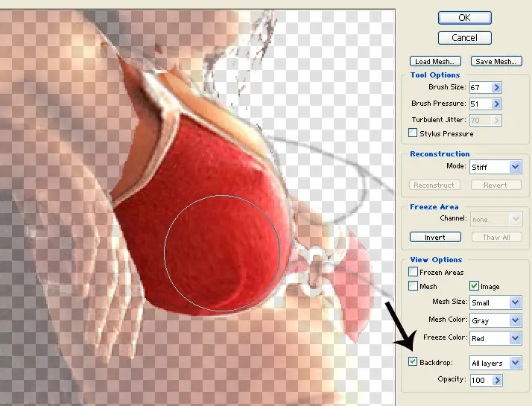
Task: Click the Invert freeze area button
Action: coord(435,237)
